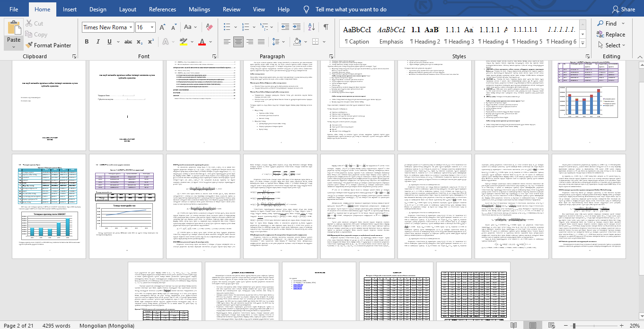Click the Share button
644x329 pixels.
624,9
